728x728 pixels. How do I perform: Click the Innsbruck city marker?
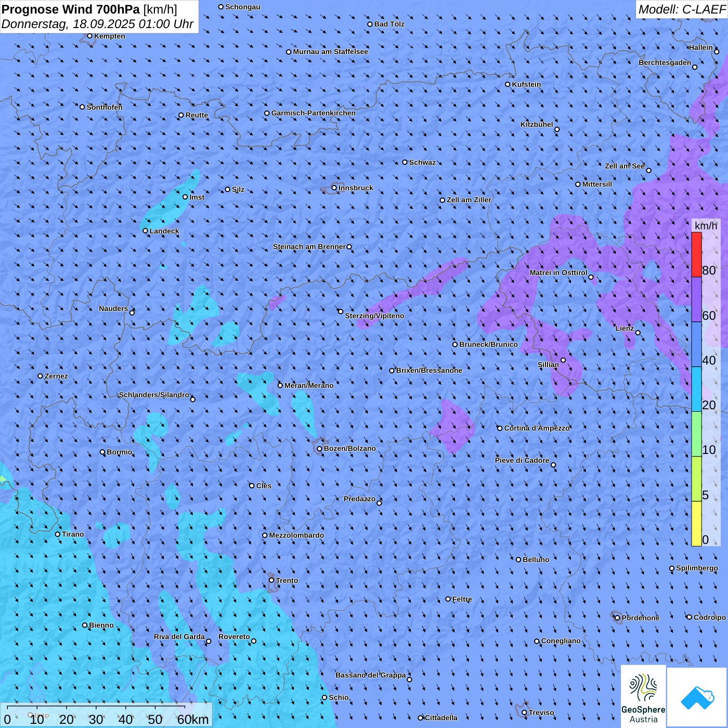click(334, 188)
